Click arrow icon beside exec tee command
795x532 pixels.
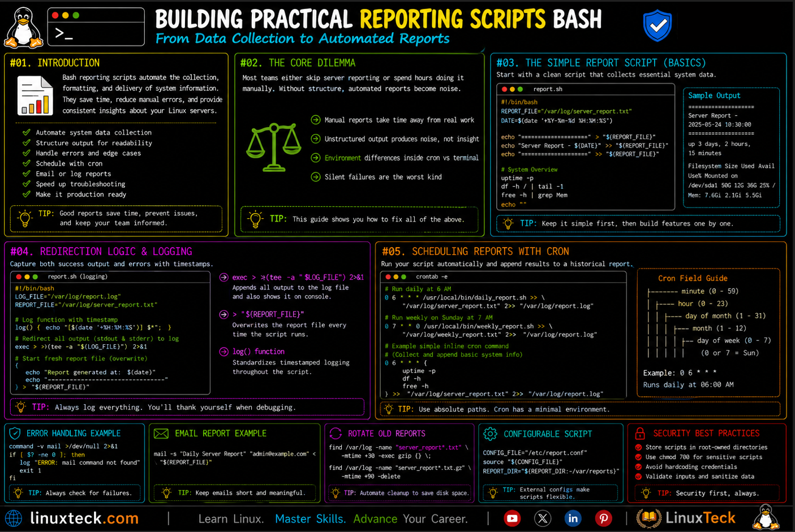224,277
